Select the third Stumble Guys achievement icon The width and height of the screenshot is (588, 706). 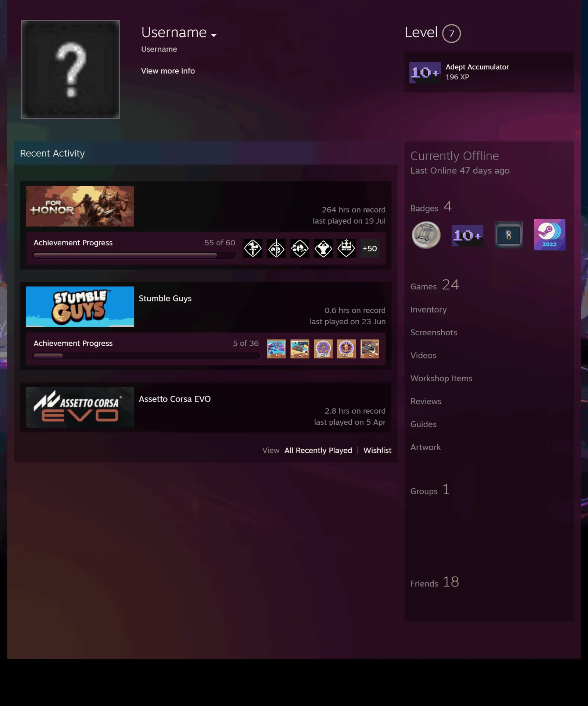(323, 349)
